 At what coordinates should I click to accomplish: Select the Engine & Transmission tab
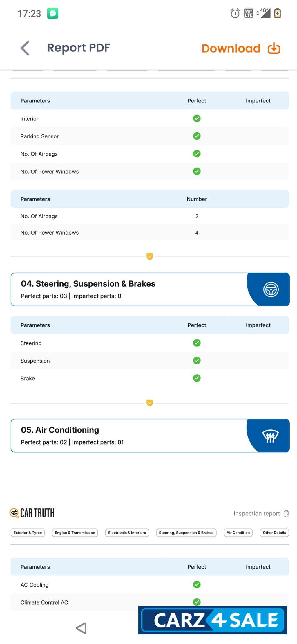75,533
